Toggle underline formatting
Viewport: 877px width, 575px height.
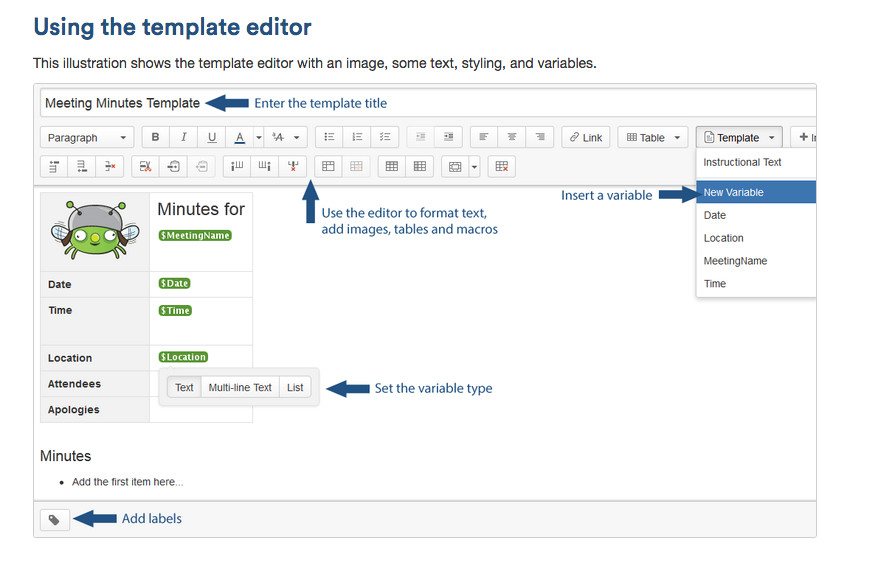click(x=211, y=137)
